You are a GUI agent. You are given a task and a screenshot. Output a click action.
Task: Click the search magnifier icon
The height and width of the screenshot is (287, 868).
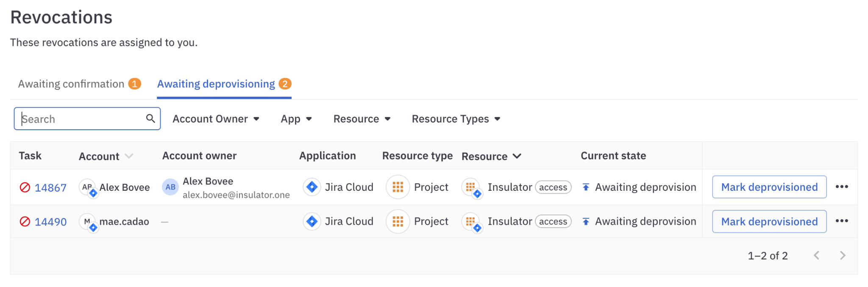click(150, 118)
